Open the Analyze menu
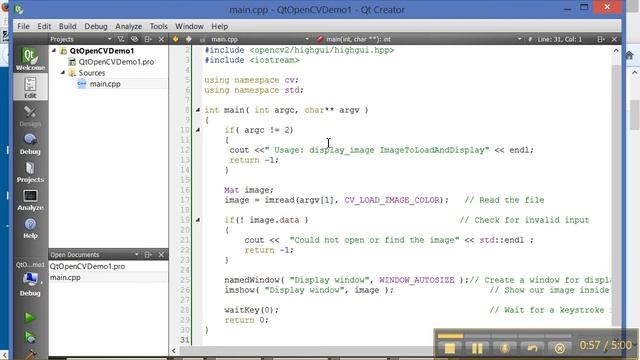 point(129,26)
